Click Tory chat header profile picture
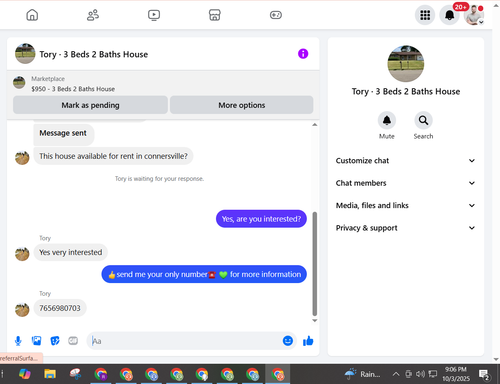The height and width of the screenshot is (384, 500). (25, 54)
